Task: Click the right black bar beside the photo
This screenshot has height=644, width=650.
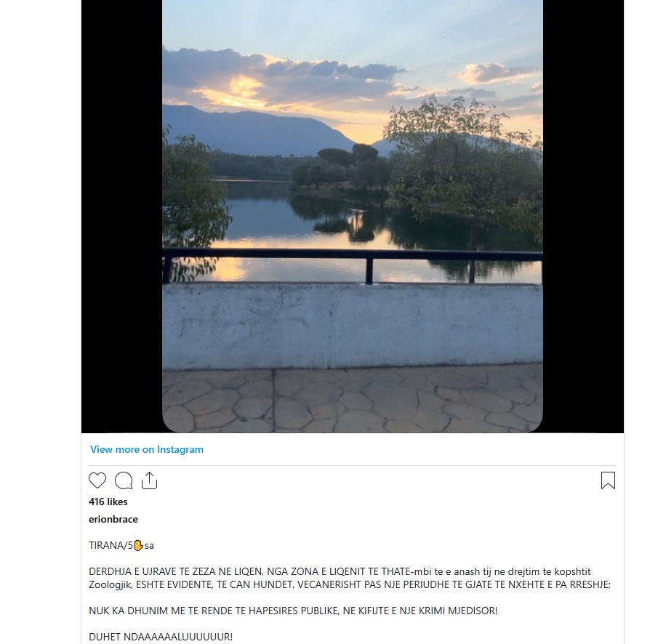Action: (x=583, y=215)
